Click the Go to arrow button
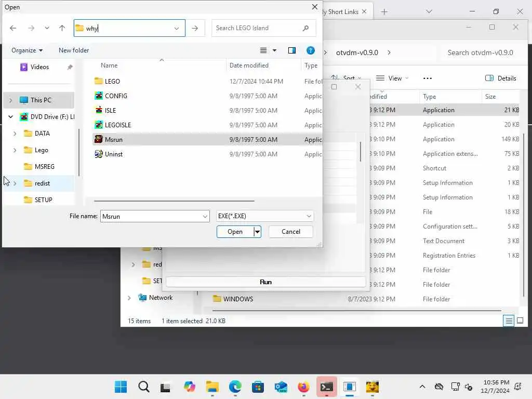The width and height of the screenshot is (532, 399). pyautogui.click(x=195, y=28)
